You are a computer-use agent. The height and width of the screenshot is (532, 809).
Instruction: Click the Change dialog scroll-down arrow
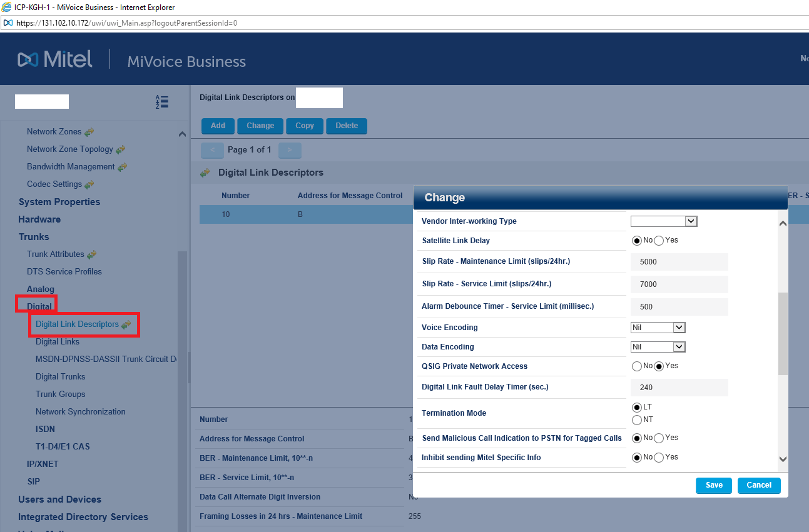tap(783, 459)
